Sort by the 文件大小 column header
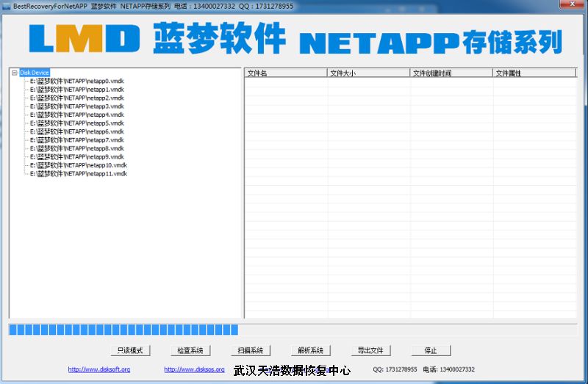 [x=368, y=73]
